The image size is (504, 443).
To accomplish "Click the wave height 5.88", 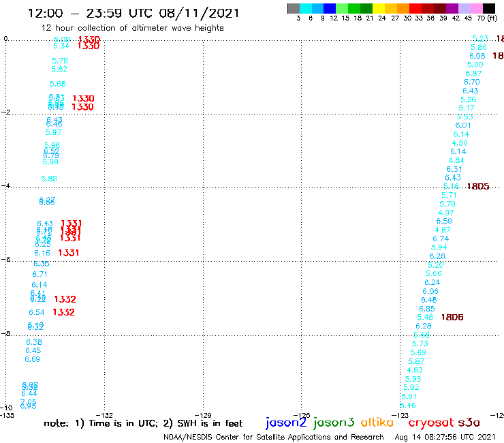I will (x=49, y=179).
